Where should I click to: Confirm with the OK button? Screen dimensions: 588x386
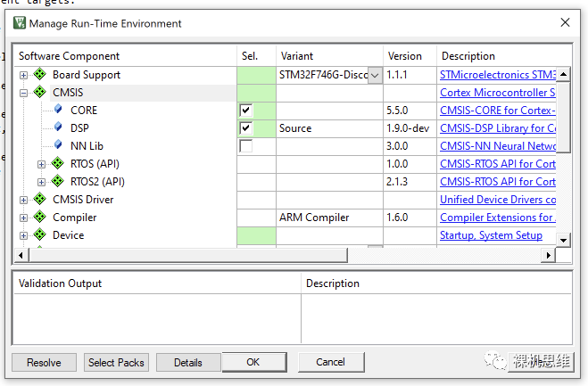[254, 362]
